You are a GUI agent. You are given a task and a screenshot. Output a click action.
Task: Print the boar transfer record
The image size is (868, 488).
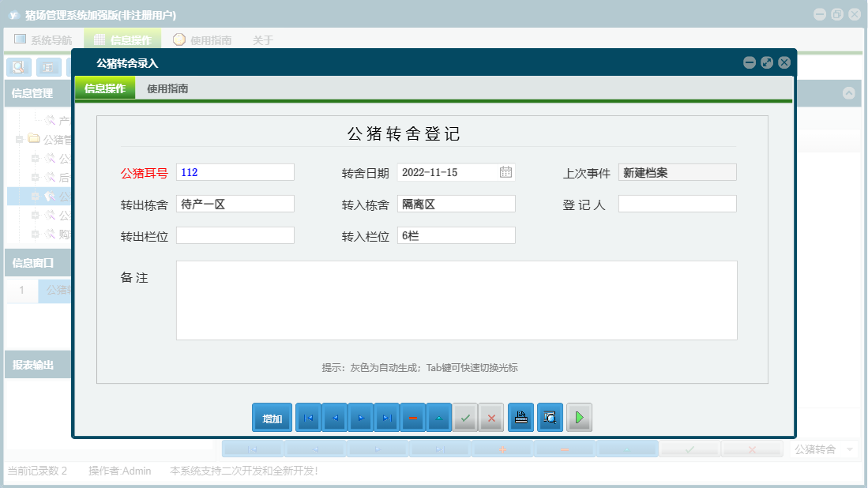tap(520, 417)
